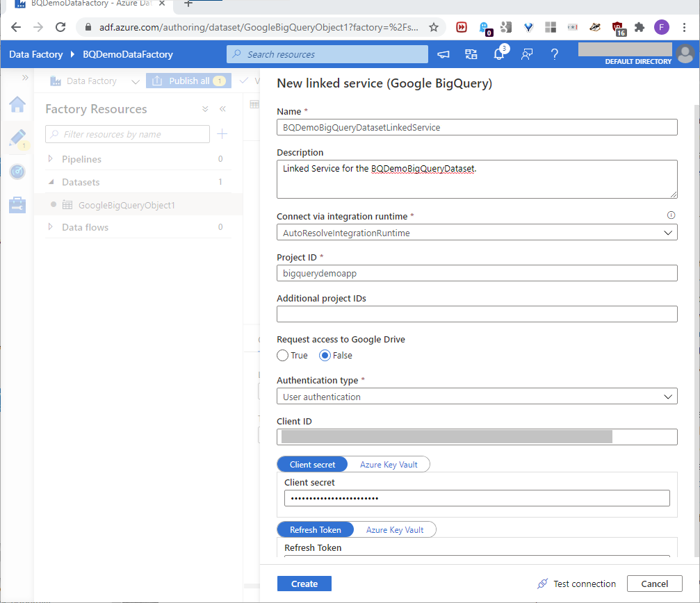Collapse the Datasets tree node
Screen dimensions: 700x603
click(51, 182)
